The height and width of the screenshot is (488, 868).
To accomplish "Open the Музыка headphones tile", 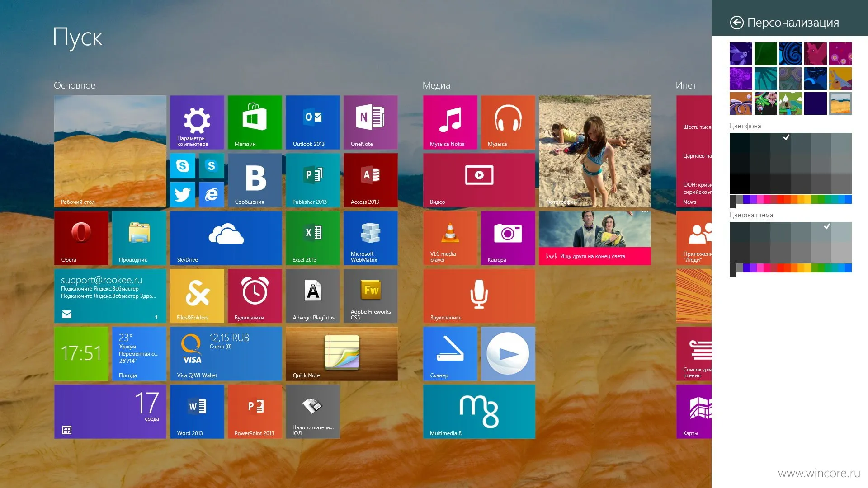I will point(508,122).
